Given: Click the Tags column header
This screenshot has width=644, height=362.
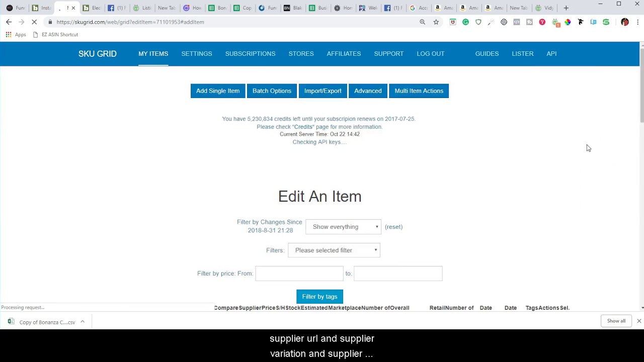Looking at the screenshot, I should [x=532, y=308].
